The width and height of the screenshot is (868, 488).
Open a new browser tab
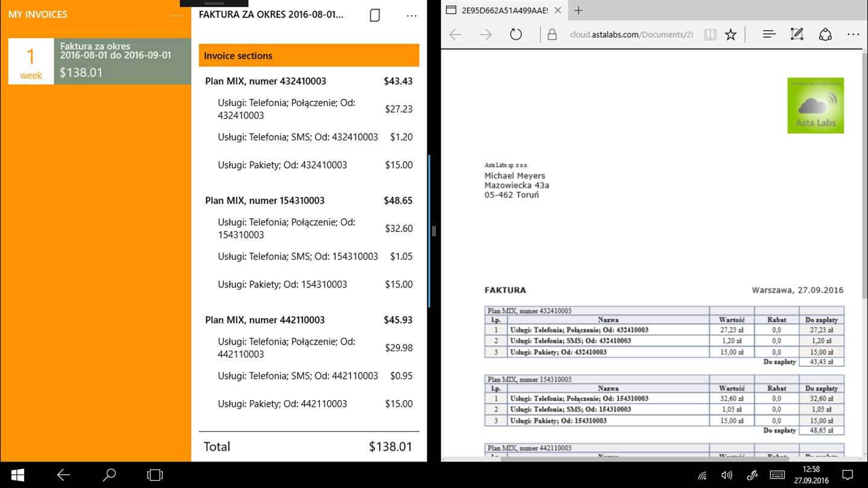click(x=579, y=10)
